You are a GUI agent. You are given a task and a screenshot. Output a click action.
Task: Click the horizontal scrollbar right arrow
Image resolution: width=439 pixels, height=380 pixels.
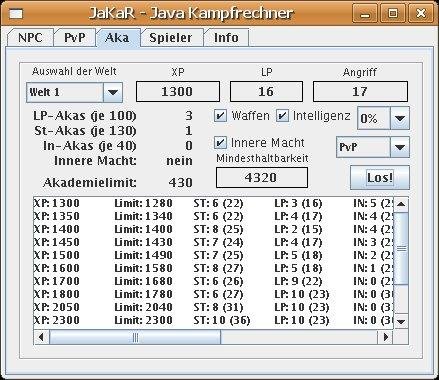click(386, 337)
